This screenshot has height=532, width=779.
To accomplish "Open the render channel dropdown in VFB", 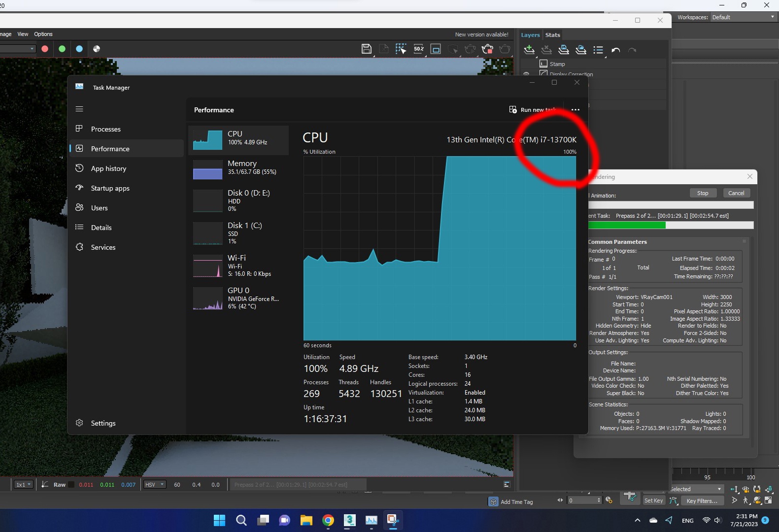I will click(x=17, y=49).
